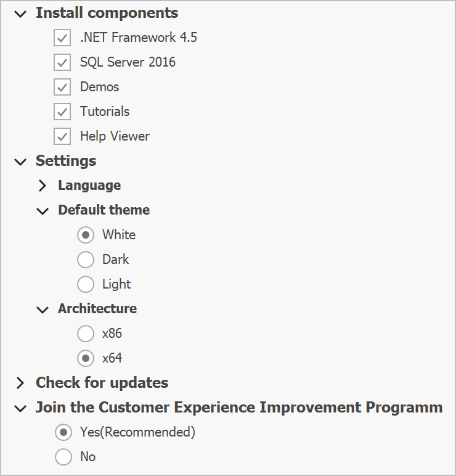The height and width of the screenshot is (476, 456).
Task: Choose the Dark theme option
Action: point(86,260)
